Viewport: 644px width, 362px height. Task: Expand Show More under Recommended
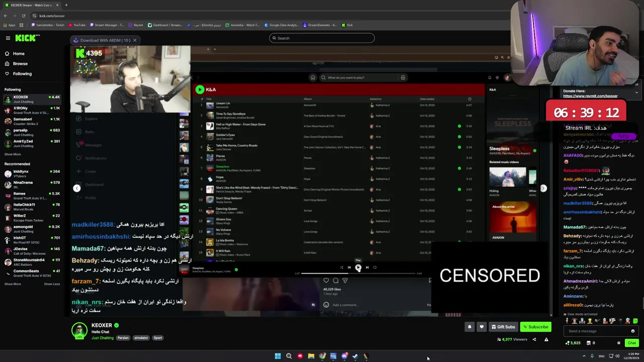pyautogui.click(x=13, y=284)
